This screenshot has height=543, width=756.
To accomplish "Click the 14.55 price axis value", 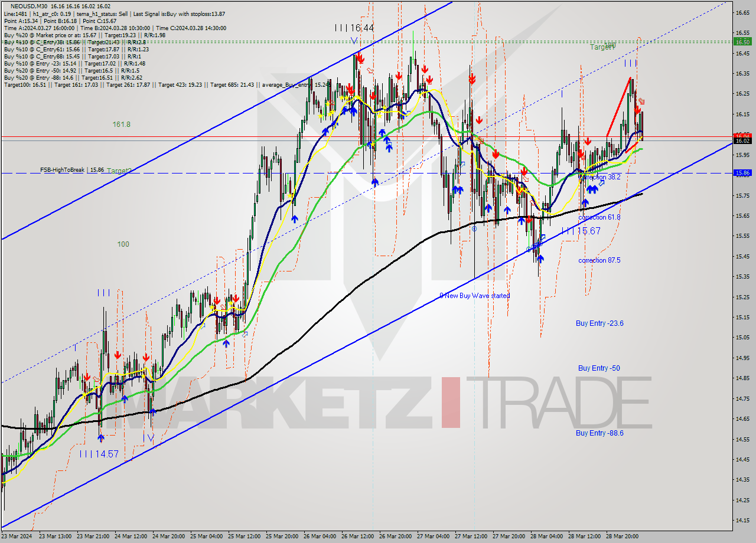I will pyautogui.click(x=742, y=439).
